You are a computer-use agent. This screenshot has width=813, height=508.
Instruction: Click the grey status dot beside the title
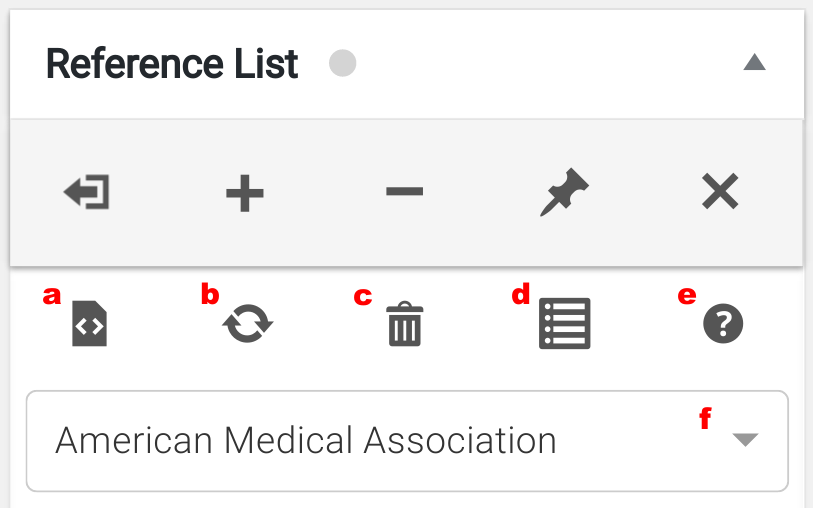(343, 64)
